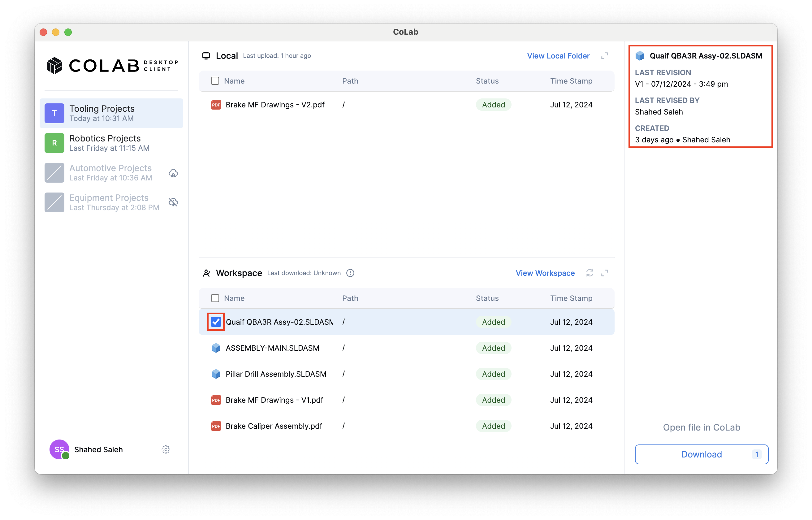Click PDF icon of Brake MF Drawings - V2.pdf
Screen dimensions: 812x520
(216, 105)
